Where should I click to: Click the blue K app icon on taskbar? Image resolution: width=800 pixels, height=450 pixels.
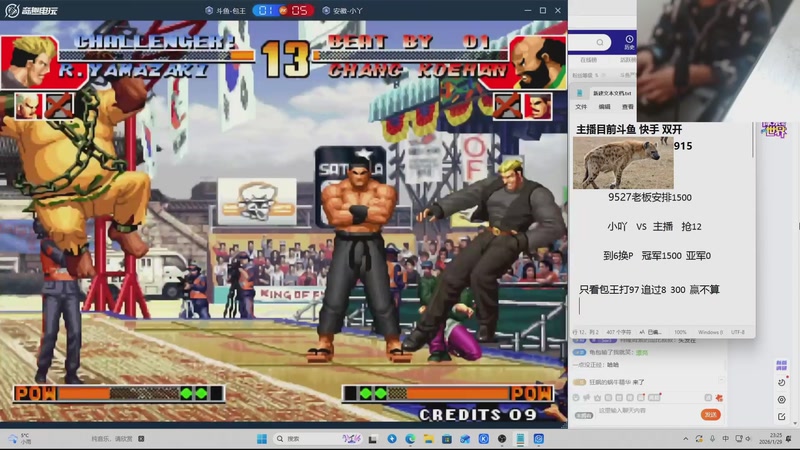coord(484,439)
